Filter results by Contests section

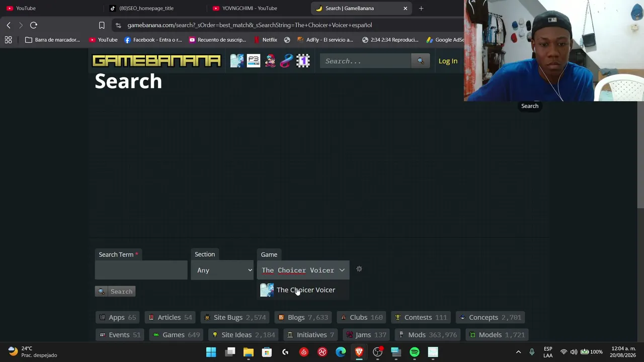point(421,317)
